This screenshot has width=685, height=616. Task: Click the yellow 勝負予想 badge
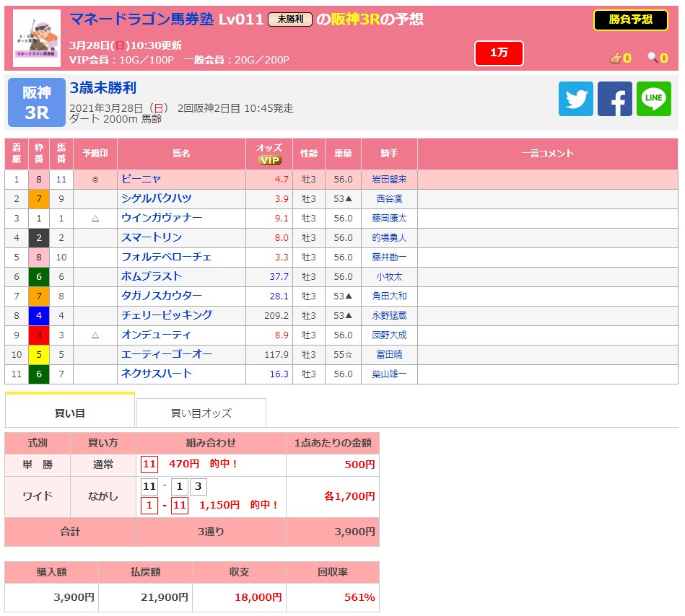[630, 19]
